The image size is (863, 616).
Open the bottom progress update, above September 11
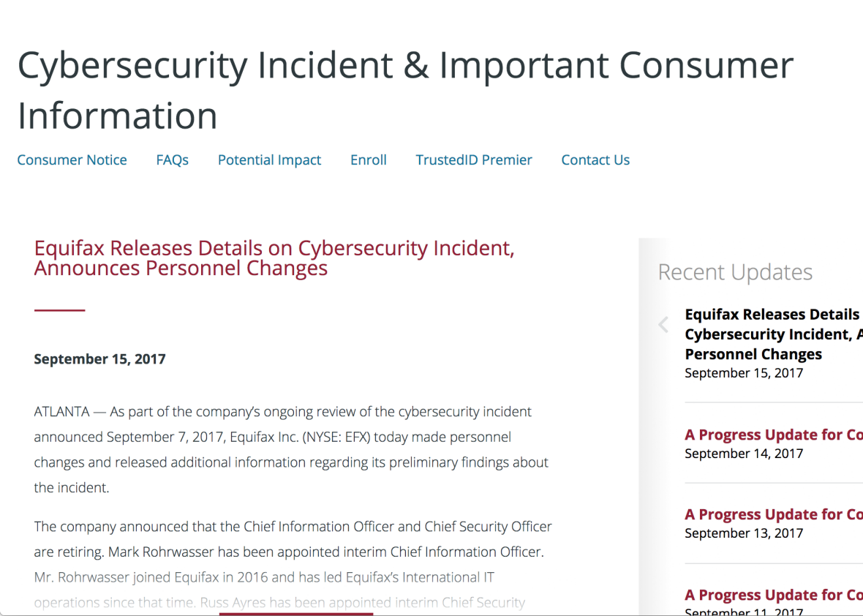pyautogui.click(x=773, y=595)
